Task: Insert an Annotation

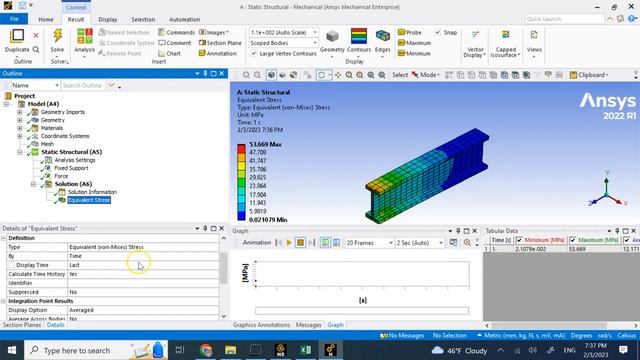Action: coord(218,53)
